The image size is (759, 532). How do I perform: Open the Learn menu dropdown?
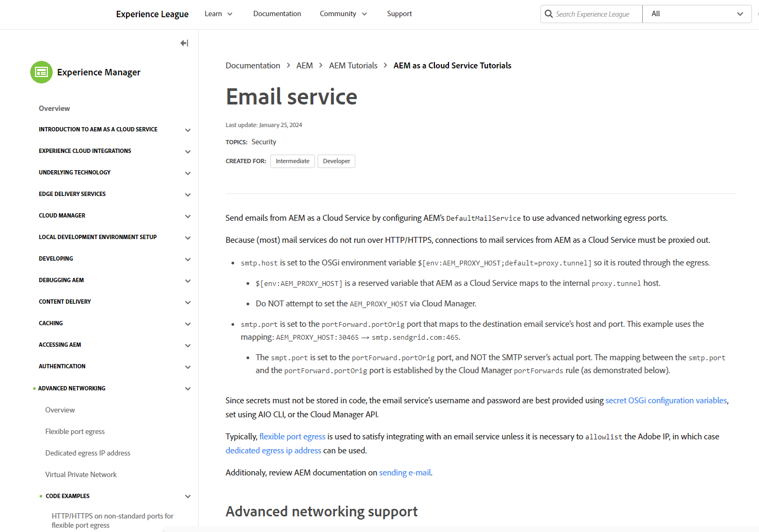(219, 14)
